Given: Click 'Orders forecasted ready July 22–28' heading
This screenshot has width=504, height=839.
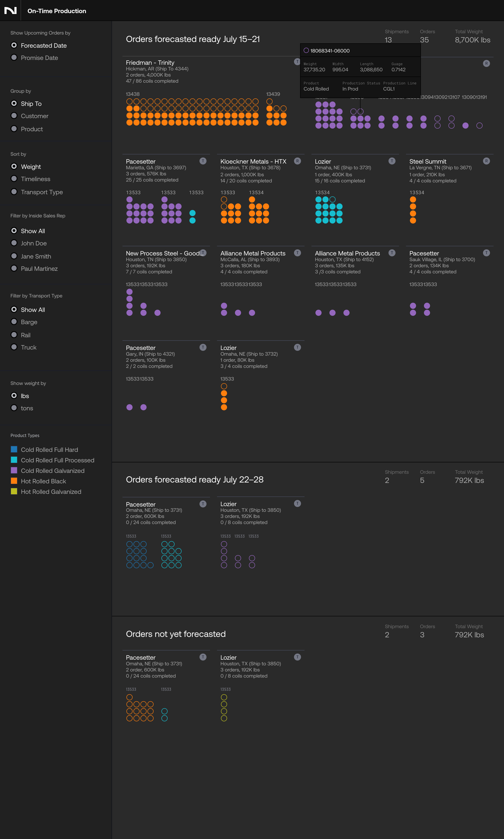Looking at the screenshot, I should click(195, 479).
